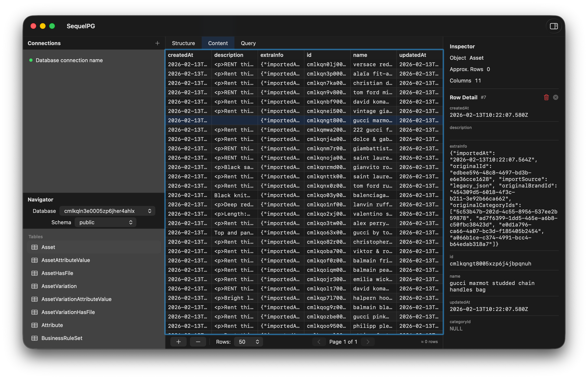Screen dimensions: 588x379
Task: Go to next page with the right arrow
Action: pos(368,342)
